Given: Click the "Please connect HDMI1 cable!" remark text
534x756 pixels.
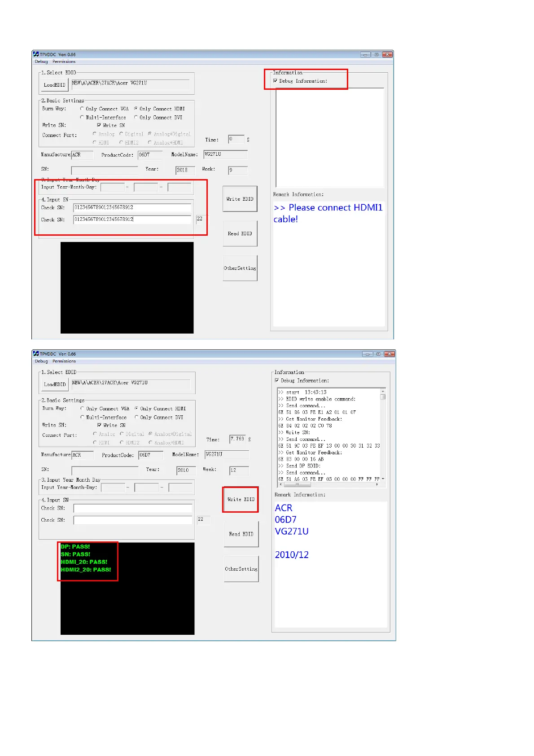Looking at the screenshot, I should coord(328,213).
